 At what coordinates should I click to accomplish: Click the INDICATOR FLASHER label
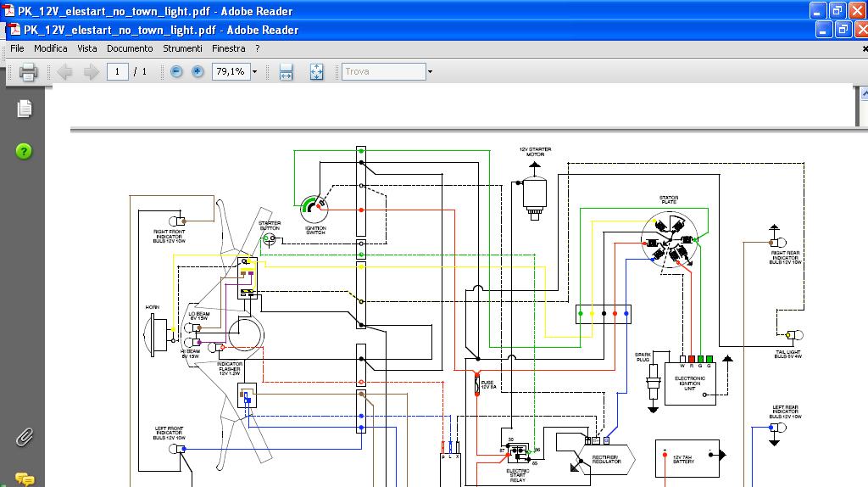[x=229, y=368]
